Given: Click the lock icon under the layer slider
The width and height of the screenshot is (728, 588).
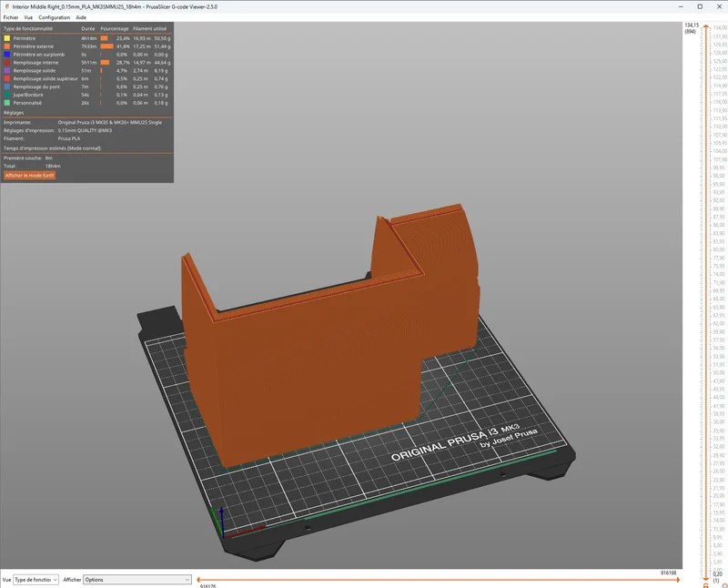Looking at the screenshot, I should pos(706,585).
